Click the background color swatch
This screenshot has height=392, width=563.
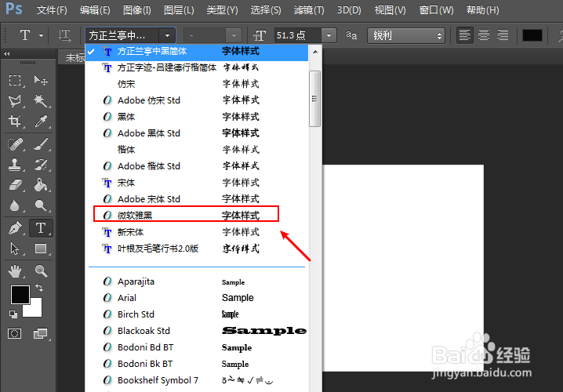coord(36,311)
